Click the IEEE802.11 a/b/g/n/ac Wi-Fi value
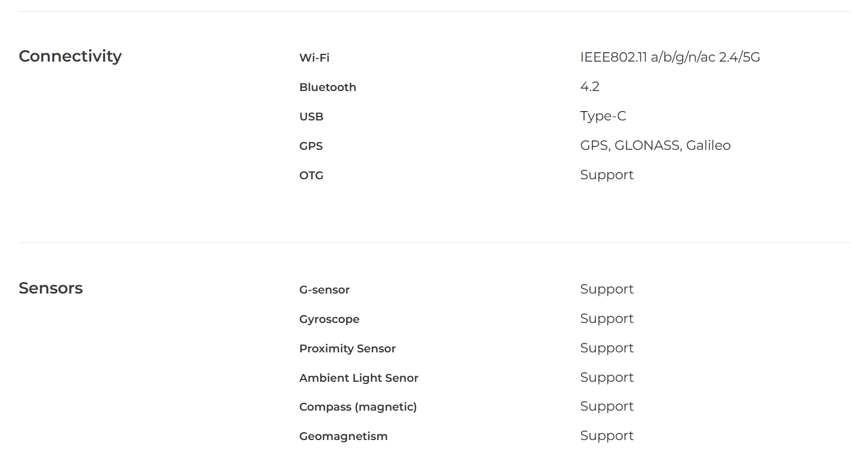This screenshot has height=475, width=868. point(670,57)
